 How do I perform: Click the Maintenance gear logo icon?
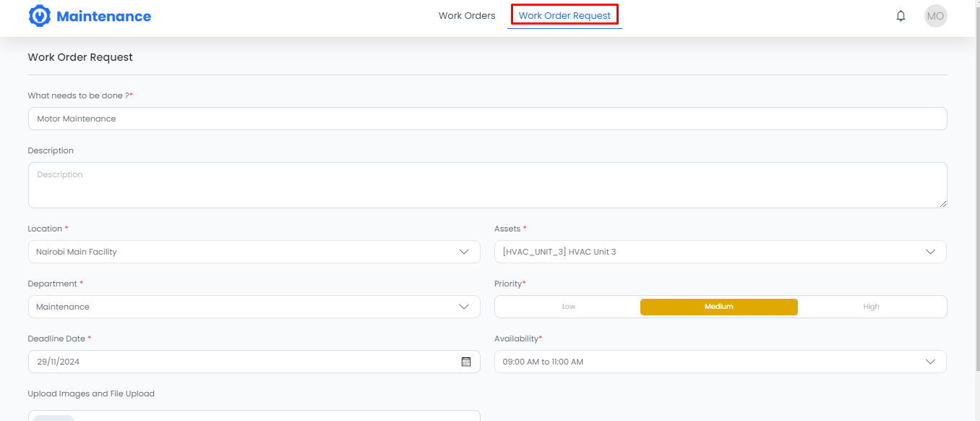(40, 16)
